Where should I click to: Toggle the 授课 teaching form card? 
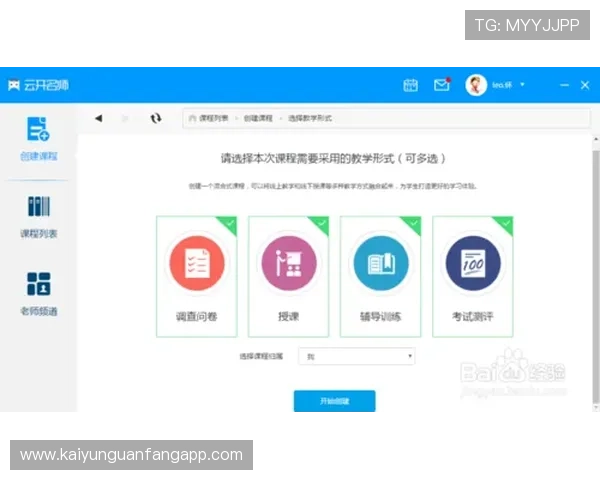[289, 276]
